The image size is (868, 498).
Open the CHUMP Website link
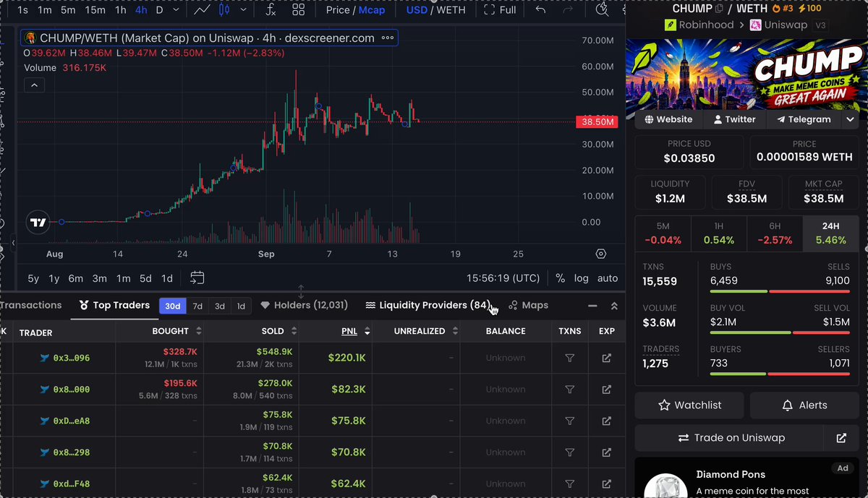tap(668, 119)
